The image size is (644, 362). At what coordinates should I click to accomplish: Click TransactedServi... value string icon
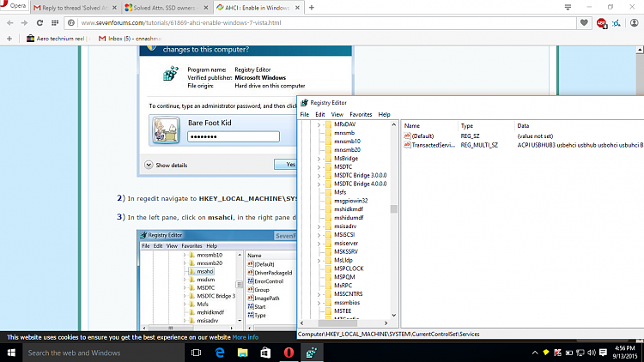(x=407, y=145)
